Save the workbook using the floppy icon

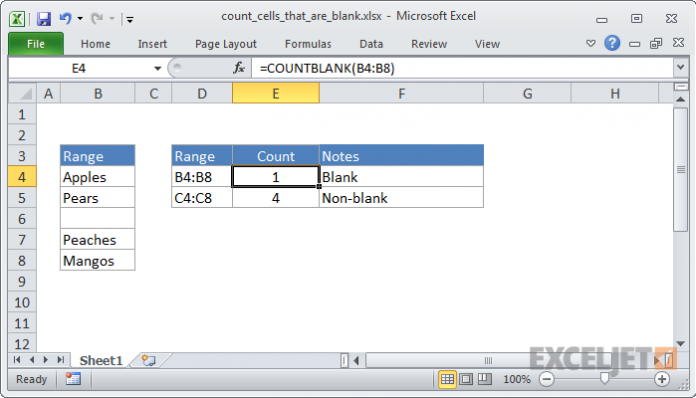pos(44,19)
